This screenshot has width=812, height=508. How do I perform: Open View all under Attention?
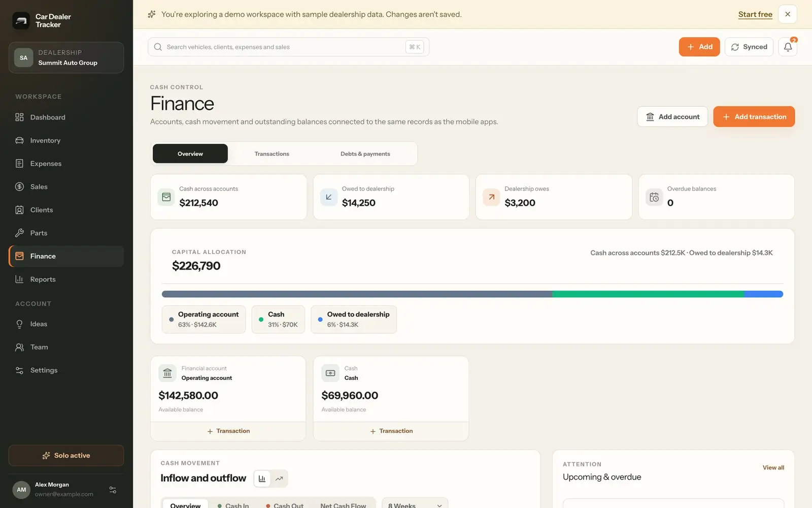pyautogui.click(x=773, y=468)
